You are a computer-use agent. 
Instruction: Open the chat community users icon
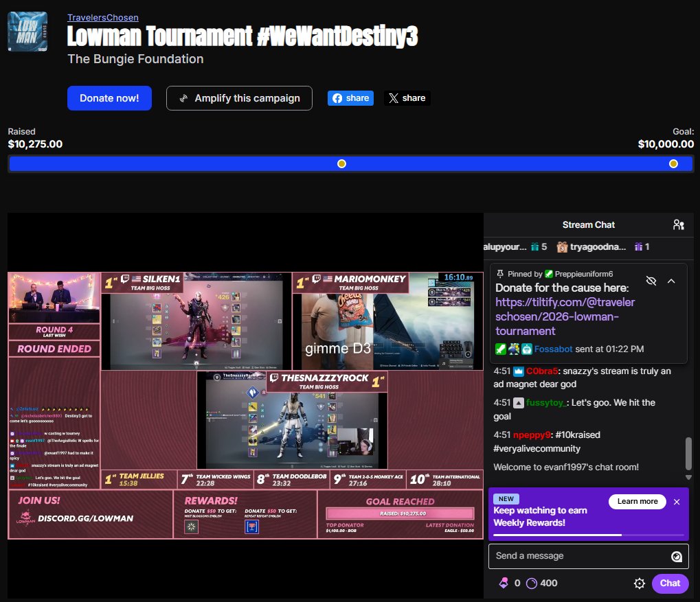click(x=679, y=224)
